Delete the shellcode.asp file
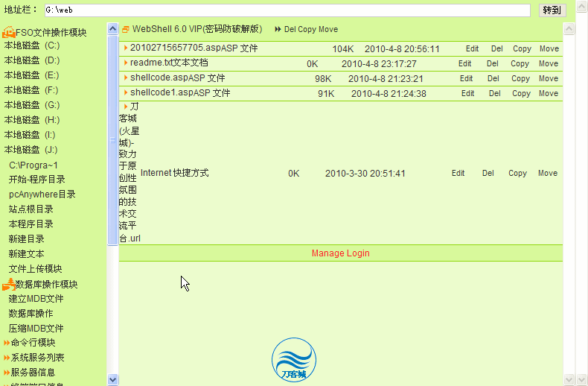This screenshot has height=386, width=588. pyautogui.click(x=493, y=78)
